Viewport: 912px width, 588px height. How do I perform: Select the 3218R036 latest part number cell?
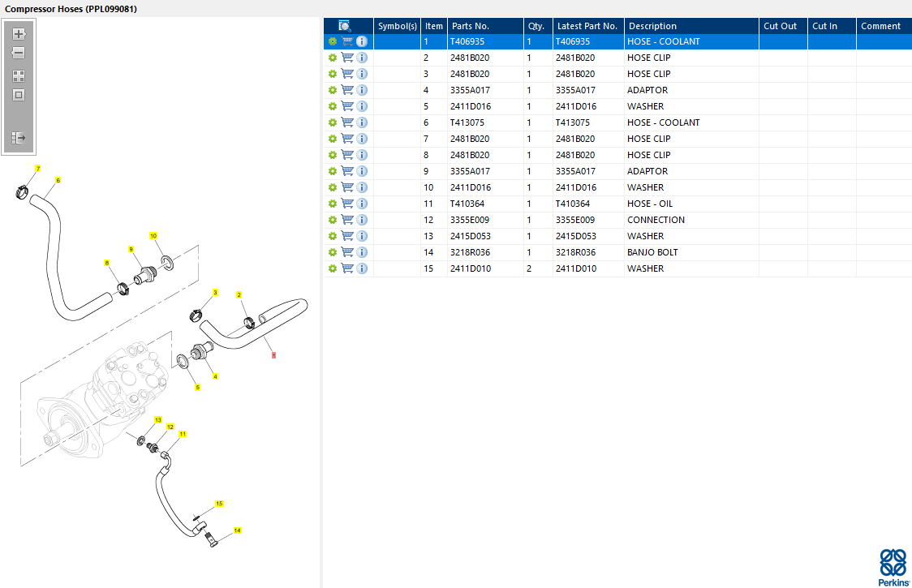pyautogui.click(x=588, y=252)
